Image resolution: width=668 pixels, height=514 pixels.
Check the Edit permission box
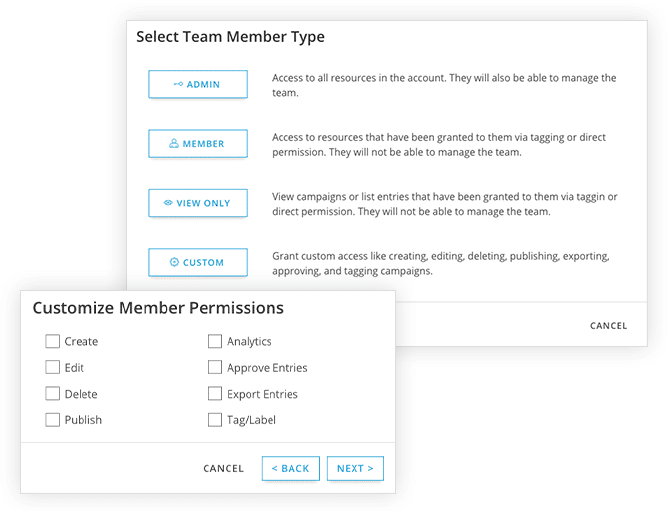[x=53, y=368]
